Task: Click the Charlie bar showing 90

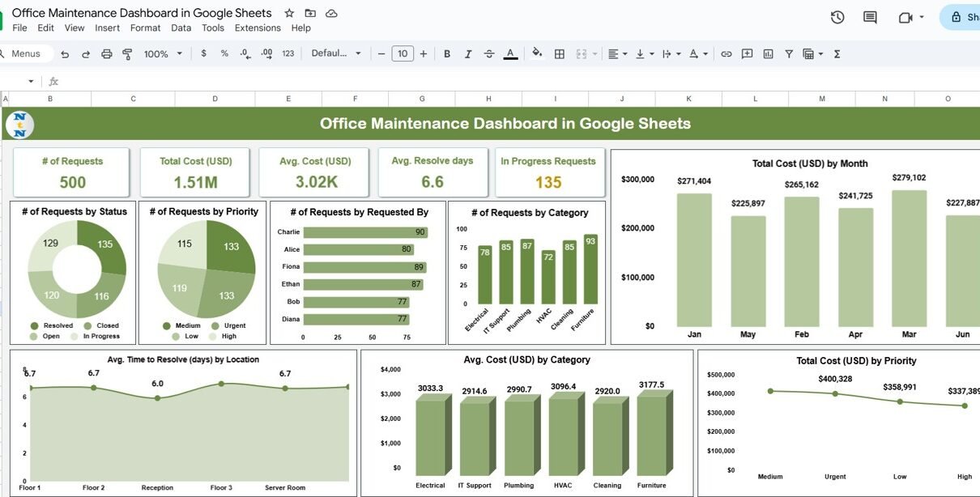Action: [x=367, y=232]
